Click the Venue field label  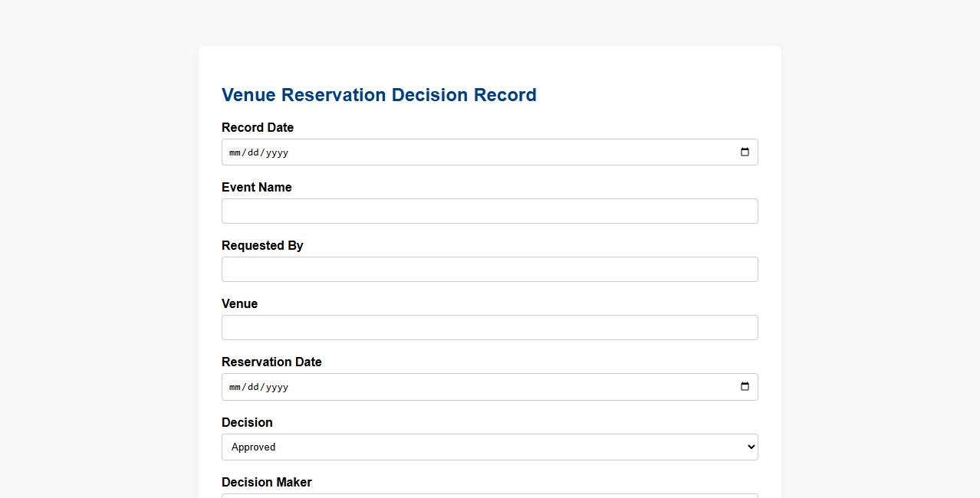(239, 304)
